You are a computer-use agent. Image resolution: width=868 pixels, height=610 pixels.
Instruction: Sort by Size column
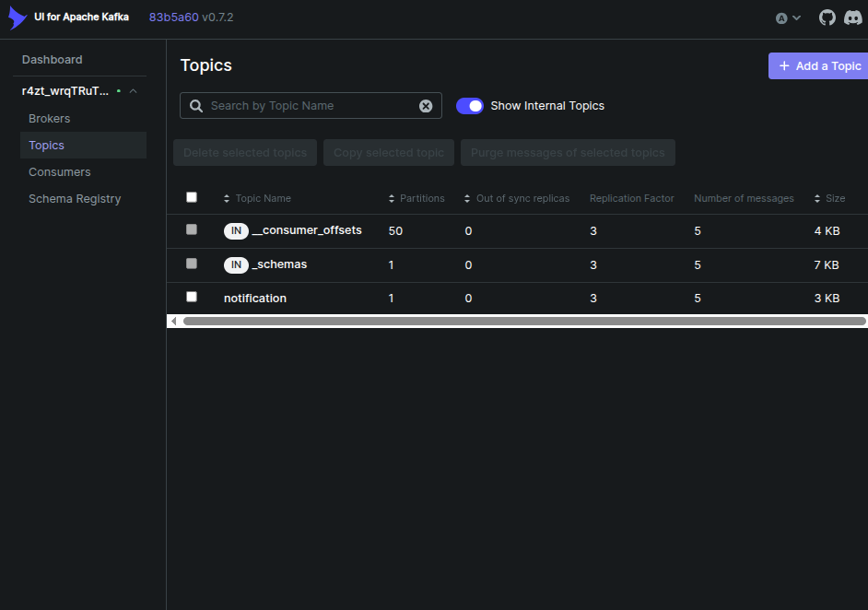(829, 198)
